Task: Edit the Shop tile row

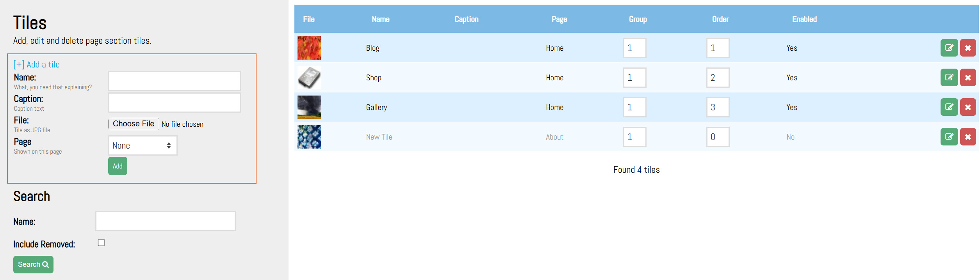Action: pos(949,78)
